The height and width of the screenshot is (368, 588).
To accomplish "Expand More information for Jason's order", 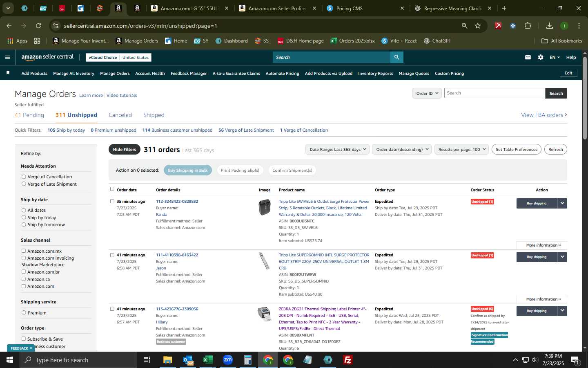I will click(x=541, y=299).
